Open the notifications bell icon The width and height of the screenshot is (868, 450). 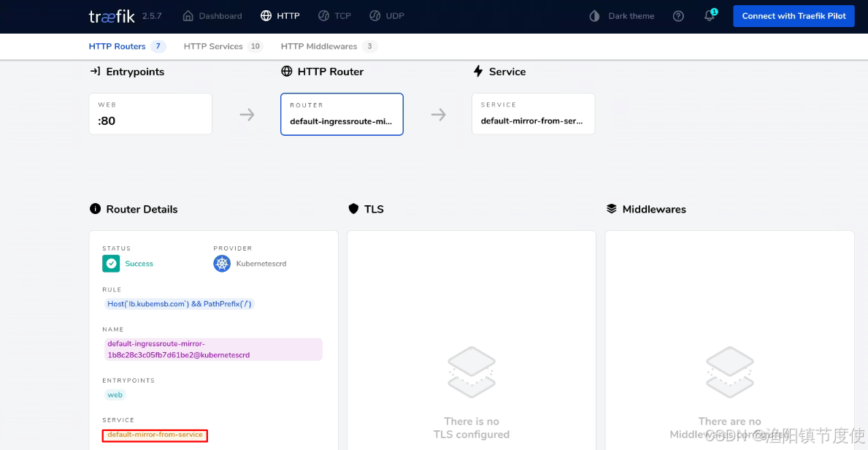tap(710, 15)
